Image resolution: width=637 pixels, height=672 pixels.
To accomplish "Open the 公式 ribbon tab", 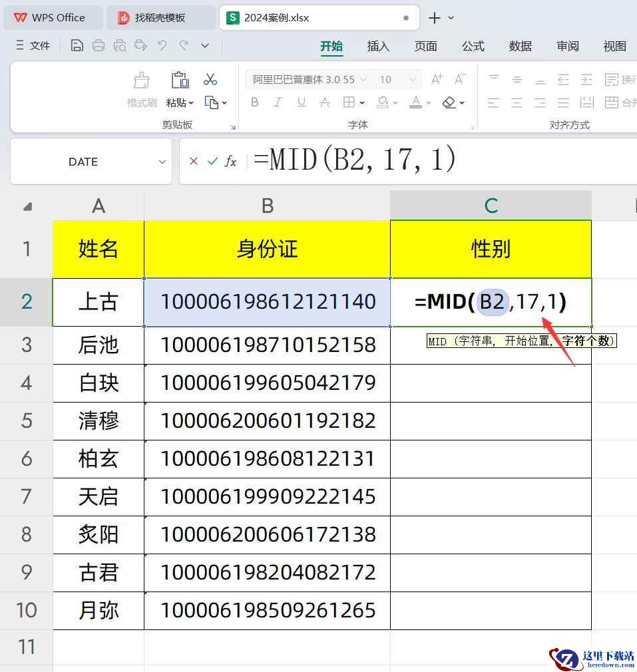I will [x=473, y=46].
